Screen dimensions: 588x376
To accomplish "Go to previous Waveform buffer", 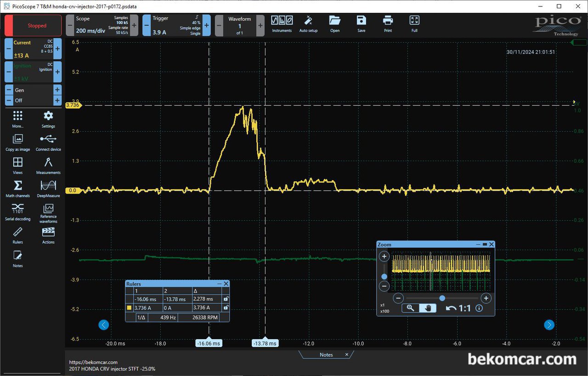I will [x=219, y=25].
